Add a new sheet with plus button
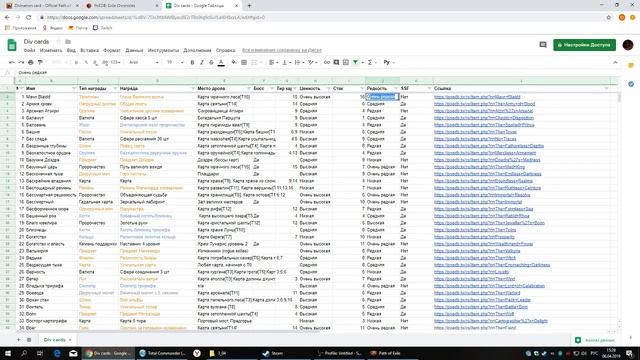Image resolution: width=640 pixels, height=360 pixels. (18, 340)
